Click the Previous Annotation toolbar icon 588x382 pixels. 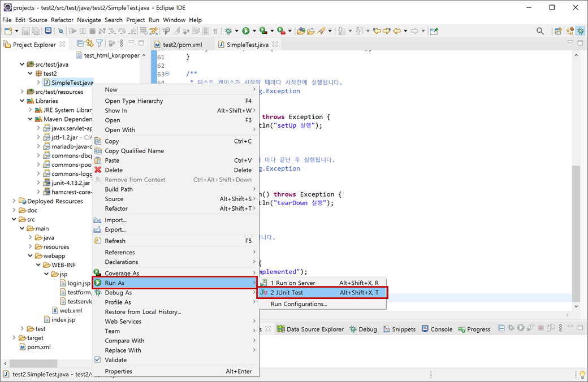359,31
